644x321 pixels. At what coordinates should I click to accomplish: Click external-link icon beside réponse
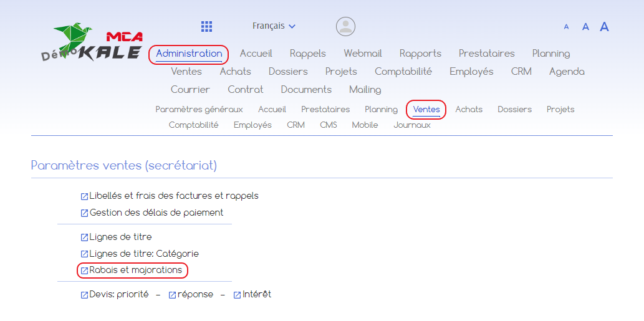(173, 295)
